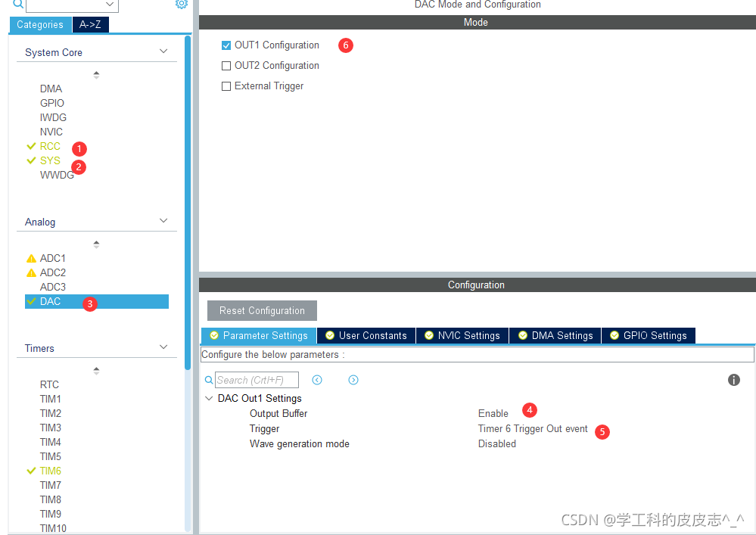Change Trigger value Timer 6 Trigger Out event

click(533, 429)
